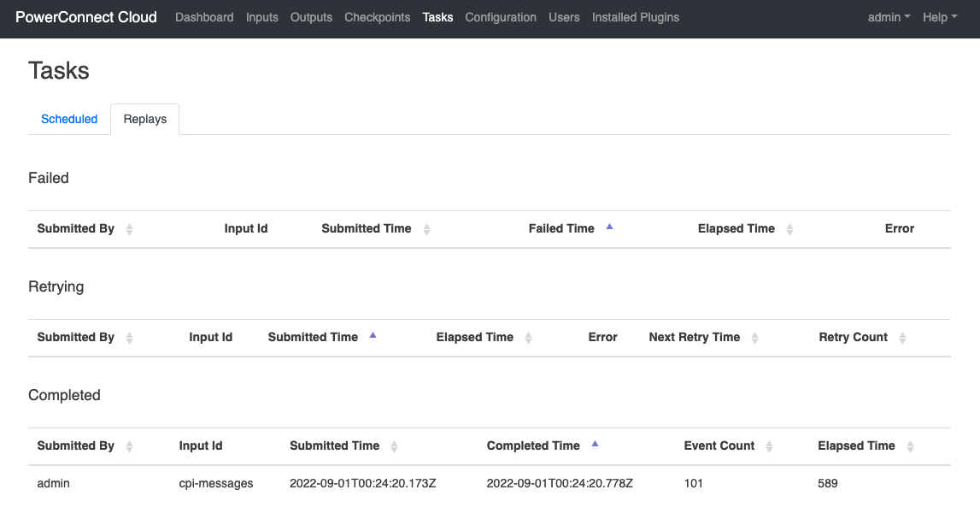
Task: Switch to the Scheduled tab
Action: click(69, 119)
